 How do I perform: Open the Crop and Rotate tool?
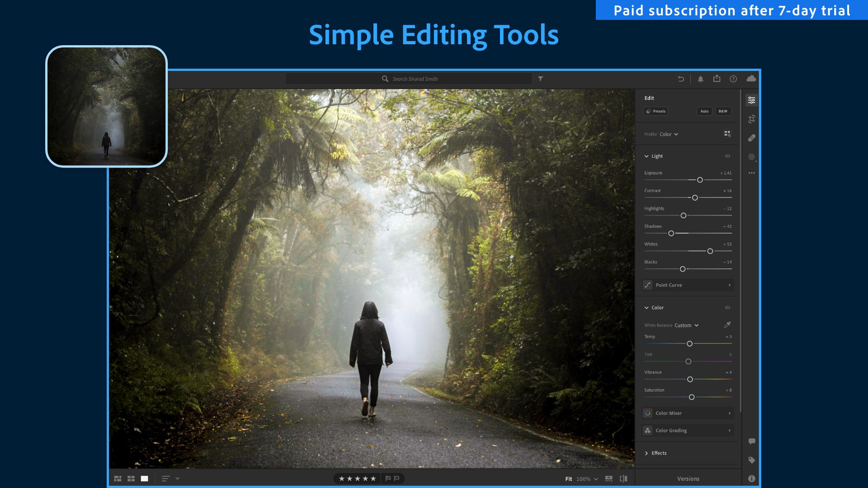coord(751,119)
